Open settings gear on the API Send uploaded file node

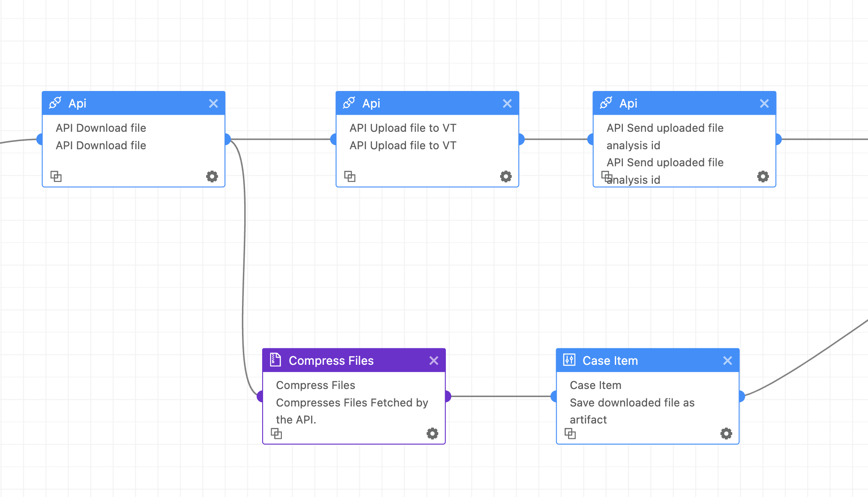[762, 176]
